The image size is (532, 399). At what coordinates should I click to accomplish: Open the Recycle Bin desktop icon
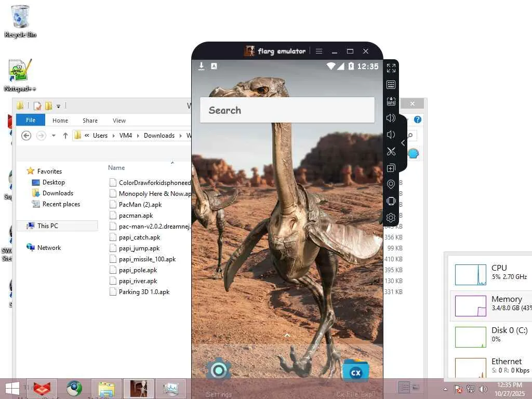coord(20,21)
